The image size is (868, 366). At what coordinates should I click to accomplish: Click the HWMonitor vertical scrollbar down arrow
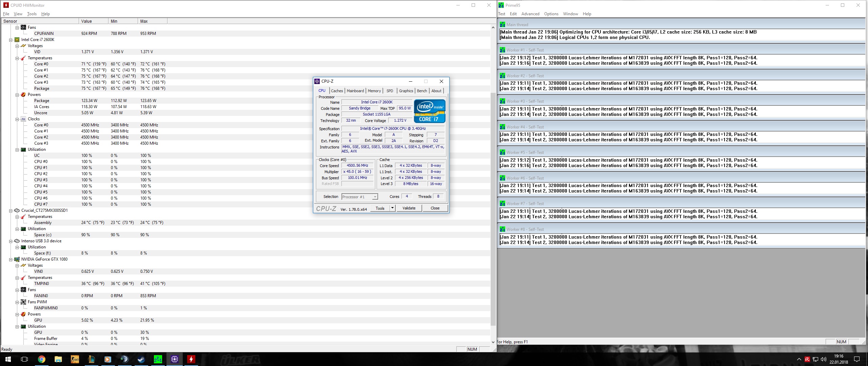coord(493,342)
